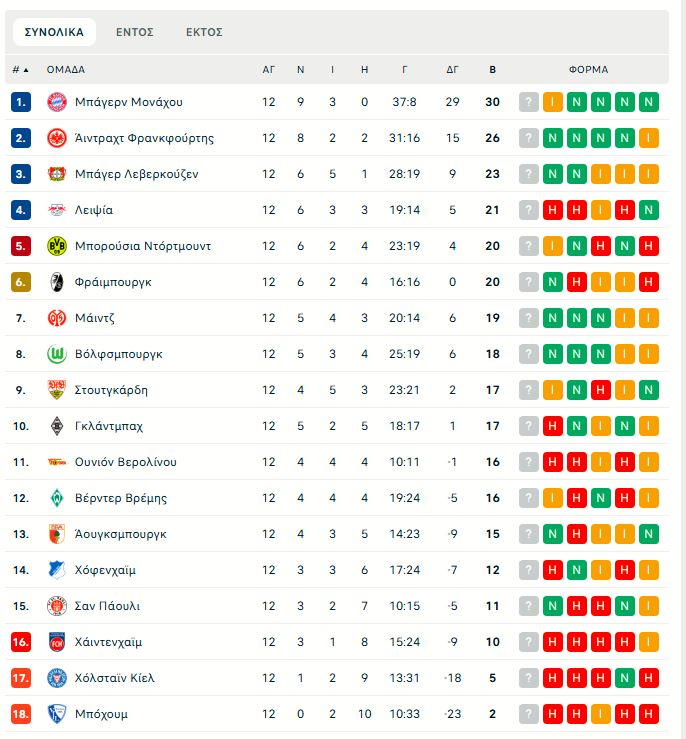Sort standings by the Β points header
The width and height of the screenshot is (686, 739).
click(x=492, y=70)
